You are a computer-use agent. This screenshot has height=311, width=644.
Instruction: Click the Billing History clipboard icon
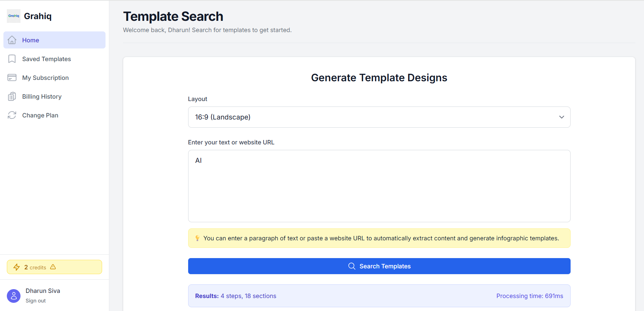(12, 97)
